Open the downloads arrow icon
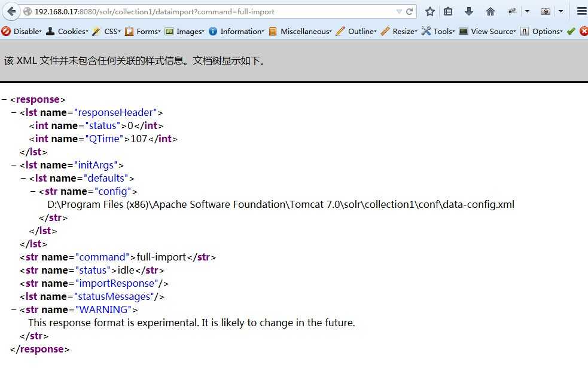This screenshot has width=588, height=368. pyautogui.click(x=469, y=11)
